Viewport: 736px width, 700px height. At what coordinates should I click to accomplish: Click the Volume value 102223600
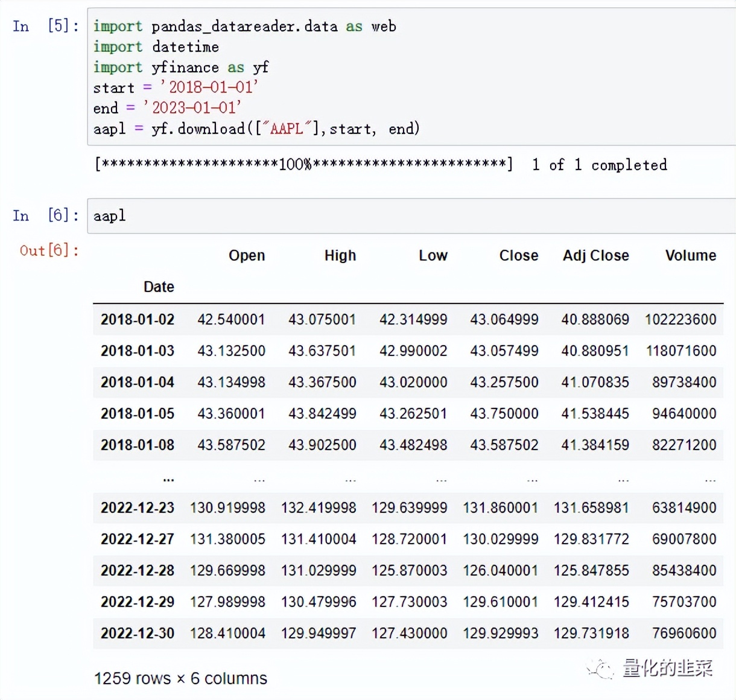point(680,319)
